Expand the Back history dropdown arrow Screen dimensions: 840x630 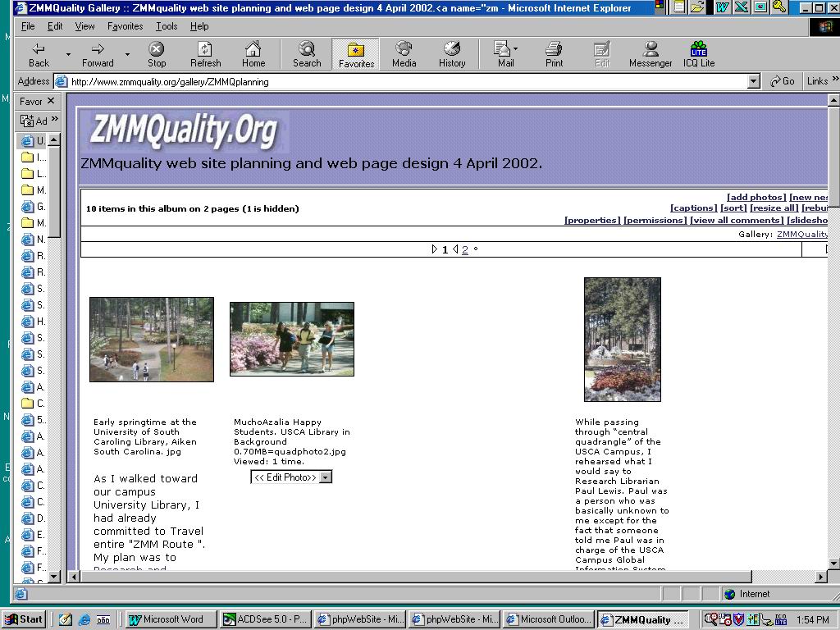[x=68, y=54]
